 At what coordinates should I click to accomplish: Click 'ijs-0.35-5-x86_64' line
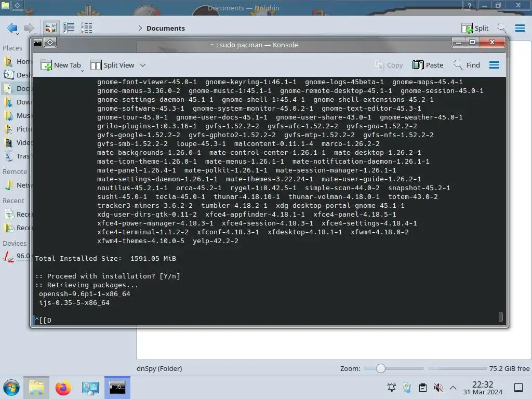pos(74,303)
